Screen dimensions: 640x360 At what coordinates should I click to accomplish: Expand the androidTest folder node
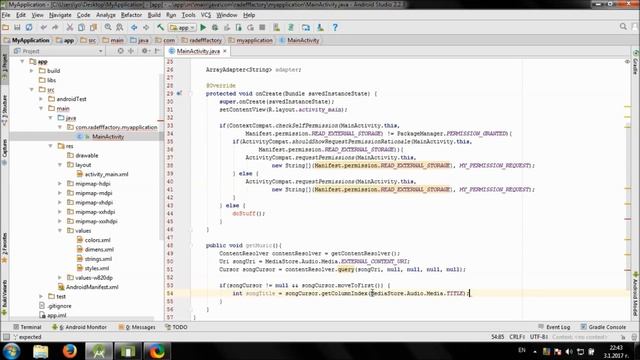point(41,99)
